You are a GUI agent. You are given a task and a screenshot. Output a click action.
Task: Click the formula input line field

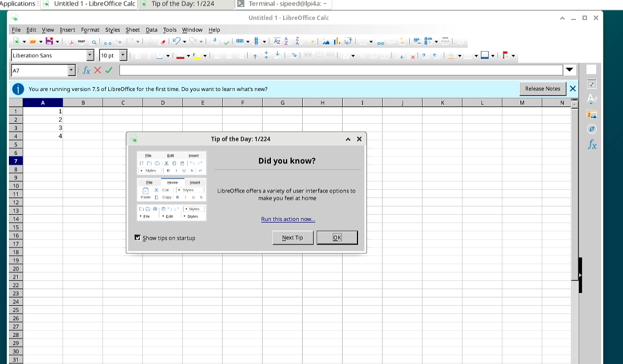(341, 70)
